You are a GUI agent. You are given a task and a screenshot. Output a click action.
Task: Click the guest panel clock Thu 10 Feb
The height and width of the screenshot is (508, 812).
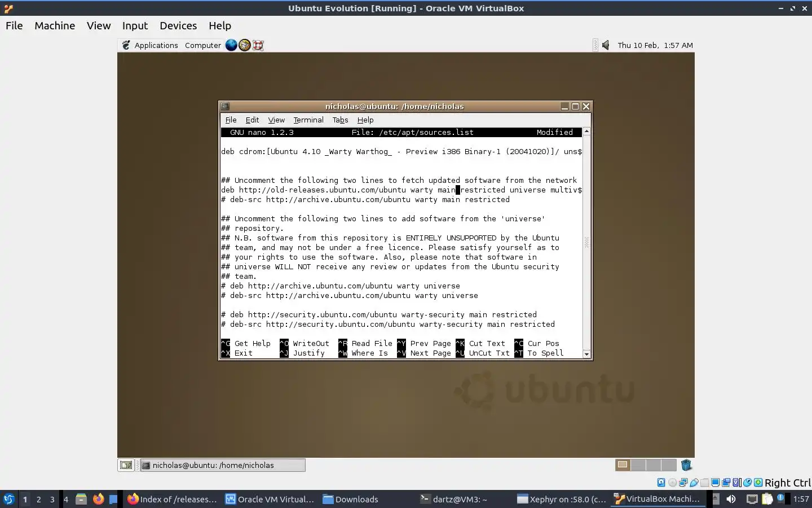655,45
